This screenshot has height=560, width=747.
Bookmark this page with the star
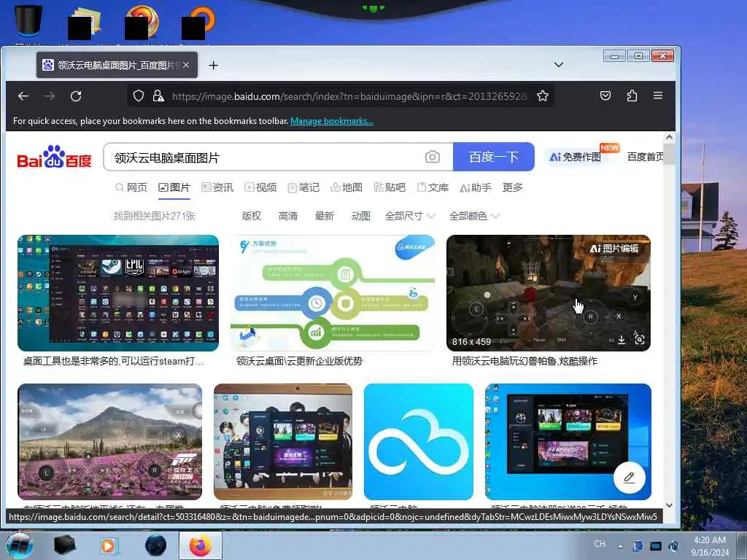coord(542,96)
